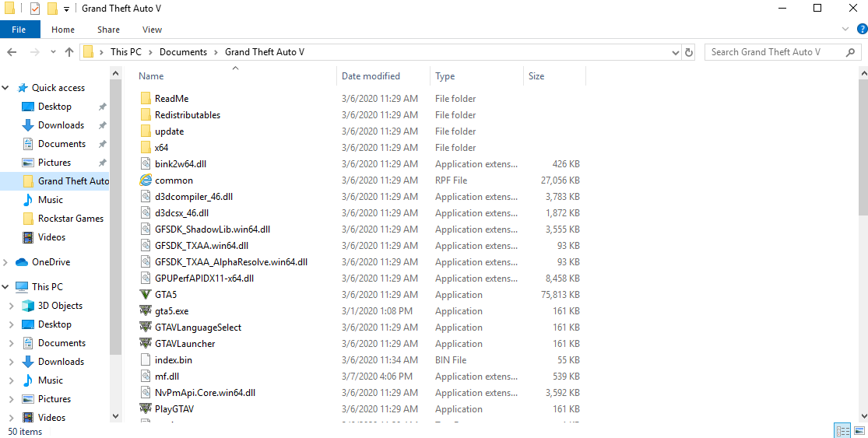Switch to details view layout button
Screen dimensions: 868x438
click(842, 431)
